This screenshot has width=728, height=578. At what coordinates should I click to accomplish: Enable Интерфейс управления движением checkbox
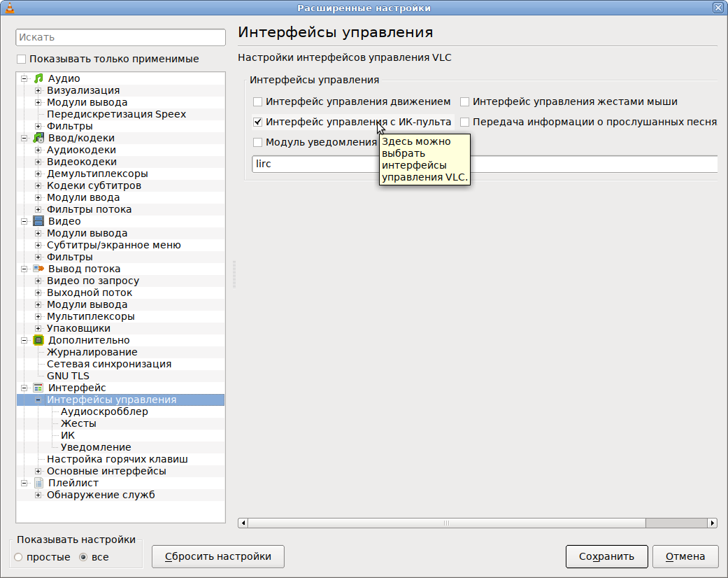[x=257, y=101]
